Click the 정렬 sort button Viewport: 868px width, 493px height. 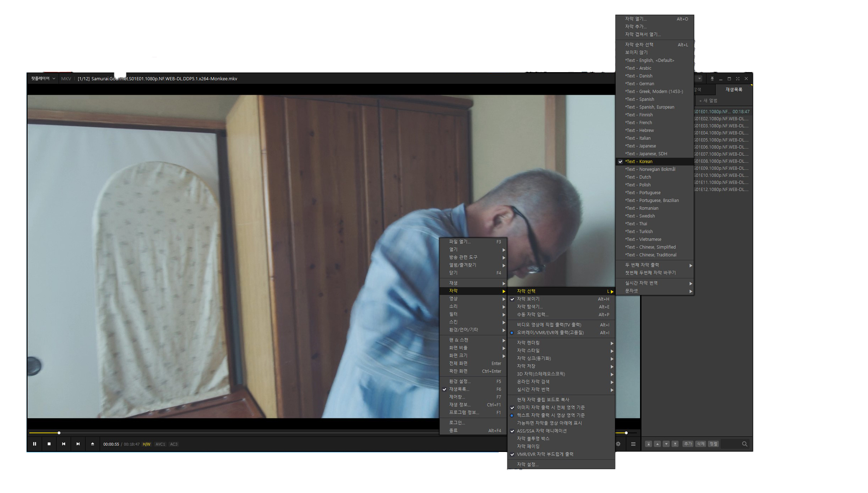point(713,444)
